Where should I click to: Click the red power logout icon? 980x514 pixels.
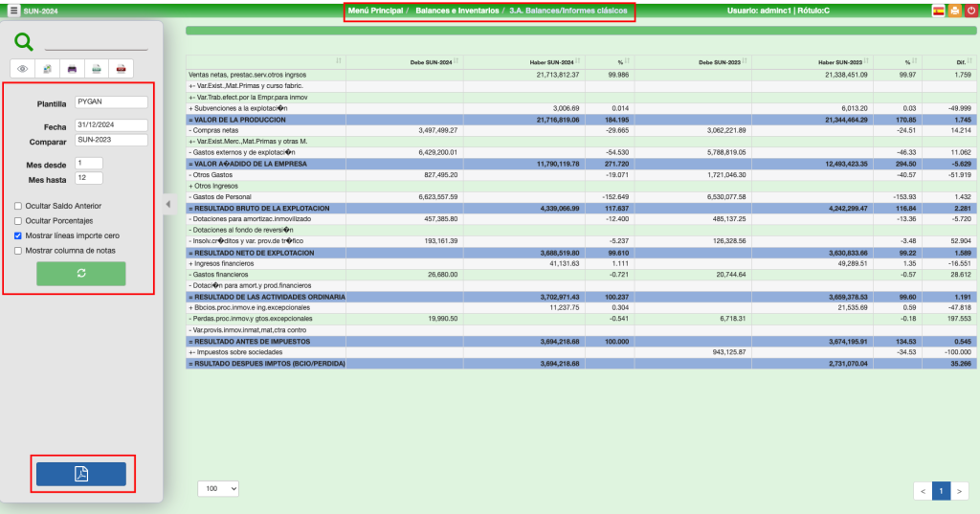coord(971,11)
